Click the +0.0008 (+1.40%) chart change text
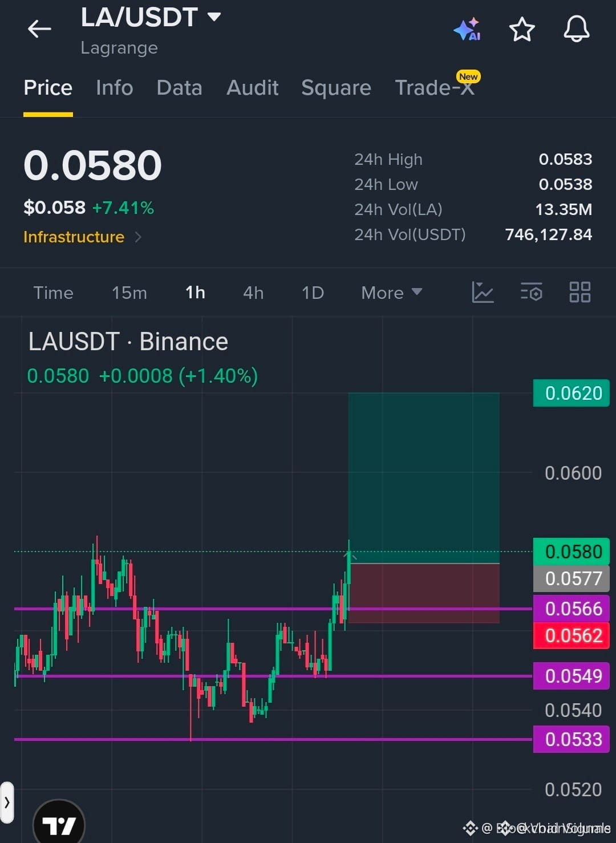This screenshot has width=616, height=843. (179, 376)
